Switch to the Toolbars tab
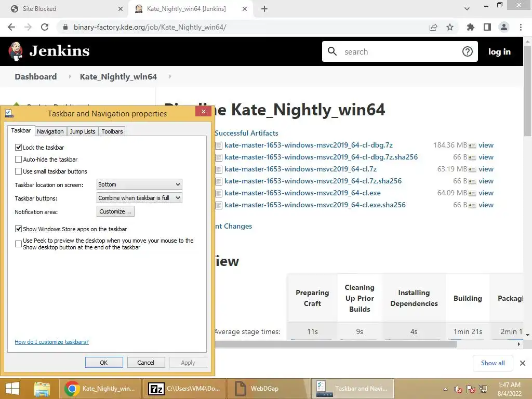 [x=112, y=131]
